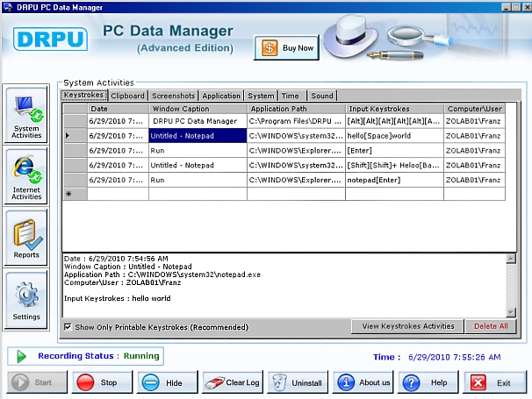Open the About us info
Viewport: 532px width, 399px height.
pyautogui.click(x=362, y=382)
